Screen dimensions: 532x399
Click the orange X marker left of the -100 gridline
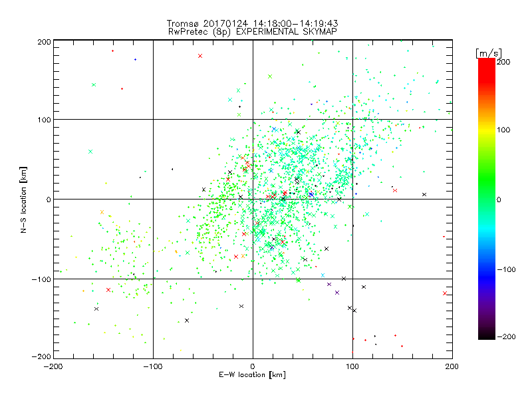(102, 212)
